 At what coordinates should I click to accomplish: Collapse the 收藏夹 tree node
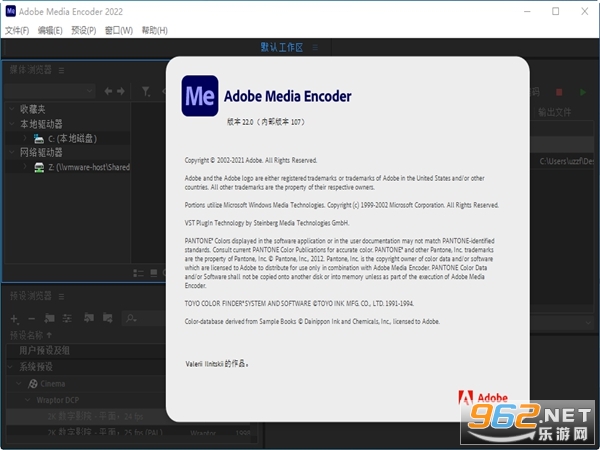pos(12,109)
